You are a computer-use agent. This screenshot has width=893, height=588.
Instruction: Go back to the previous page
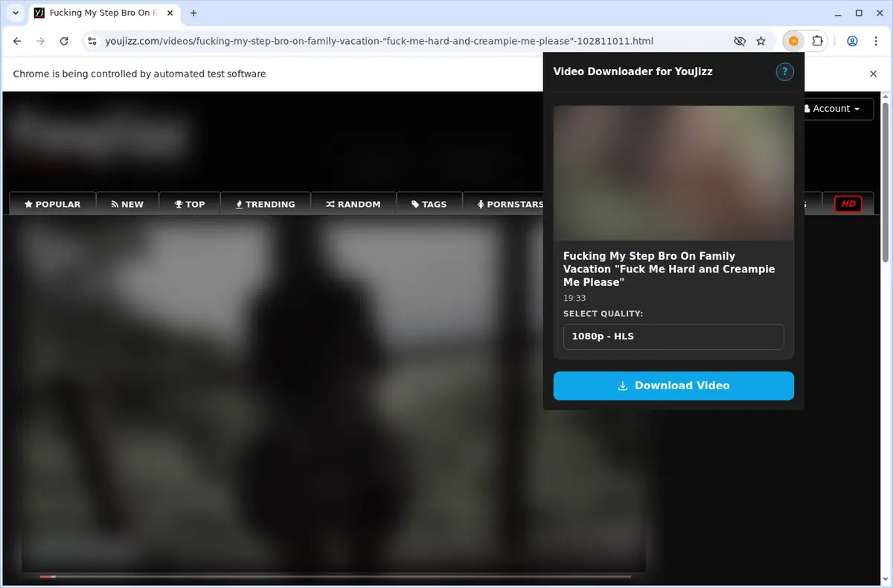pyautogui.click(x=18, y=42)
